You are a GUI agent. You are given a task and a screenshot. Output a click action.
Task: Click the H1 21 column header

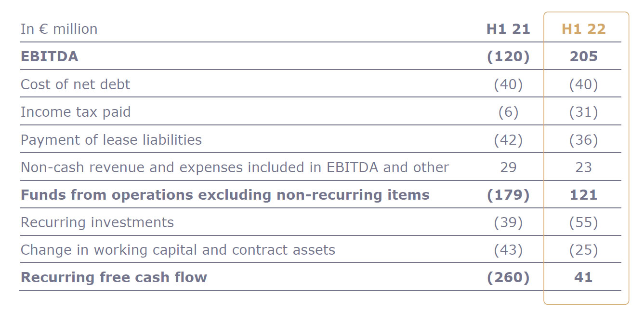point(508,29)
